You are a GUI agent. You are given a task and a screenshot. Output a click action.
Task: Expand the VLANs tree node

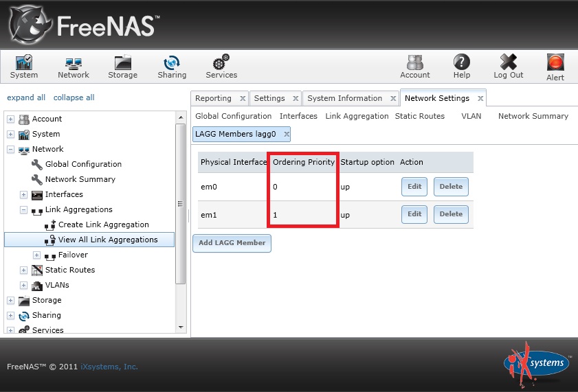pyautogui.click(x=23, y=286)
